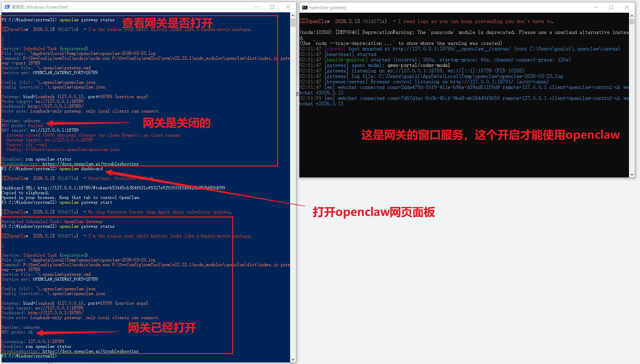Click the 'Gateway target: ws://127.0.0.1:18789' line
The width and height of the screenshot is (640, 364).
pos(50,140)
